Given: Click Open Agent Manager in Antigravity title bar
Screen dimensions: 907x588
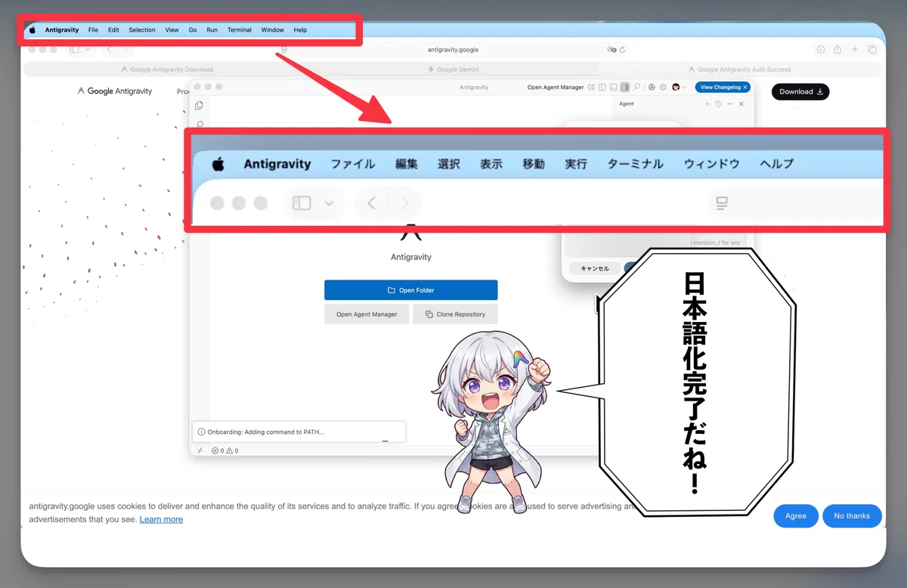Looking at the screenshot, I should 556,88.
